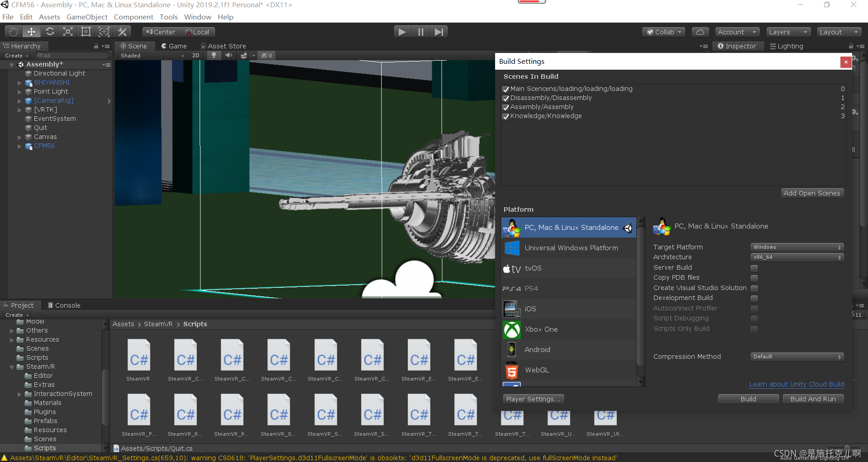Screen dimensions: 868x462
Task: Open Collab dropdown
Action: pos(663,32)
